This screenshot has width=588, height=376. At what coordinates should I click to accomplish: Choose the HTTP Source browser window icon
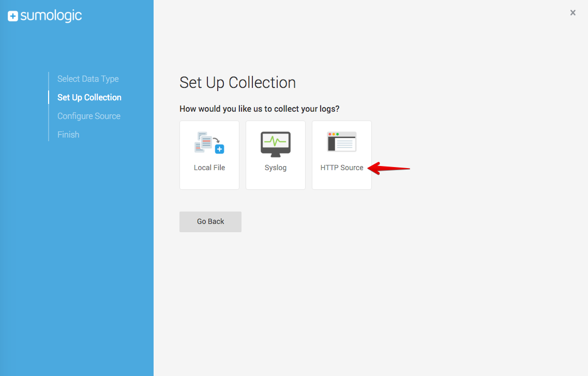(341, 142)
